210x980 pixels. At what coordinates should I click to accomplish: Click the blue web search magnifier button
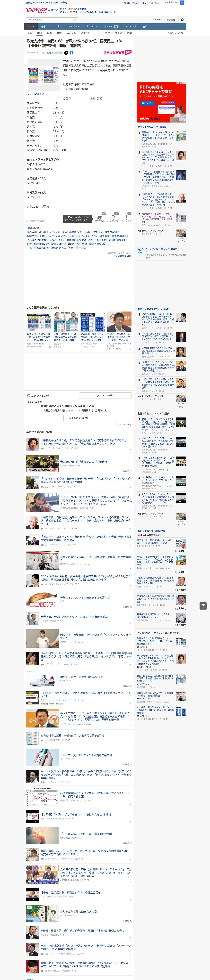(182, 3)
